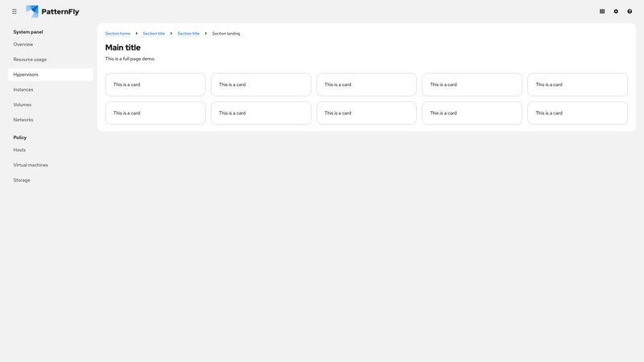The height and width of the screenshot is (362, 644).
Task: Go to Networks in System panel
Action: 51,120
